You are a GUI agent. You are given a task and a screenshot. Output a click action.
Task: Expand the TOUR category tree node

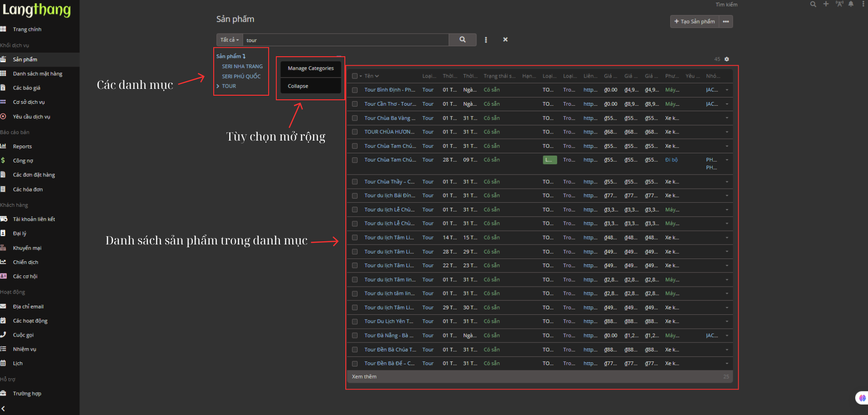click(x=218, y=86)
